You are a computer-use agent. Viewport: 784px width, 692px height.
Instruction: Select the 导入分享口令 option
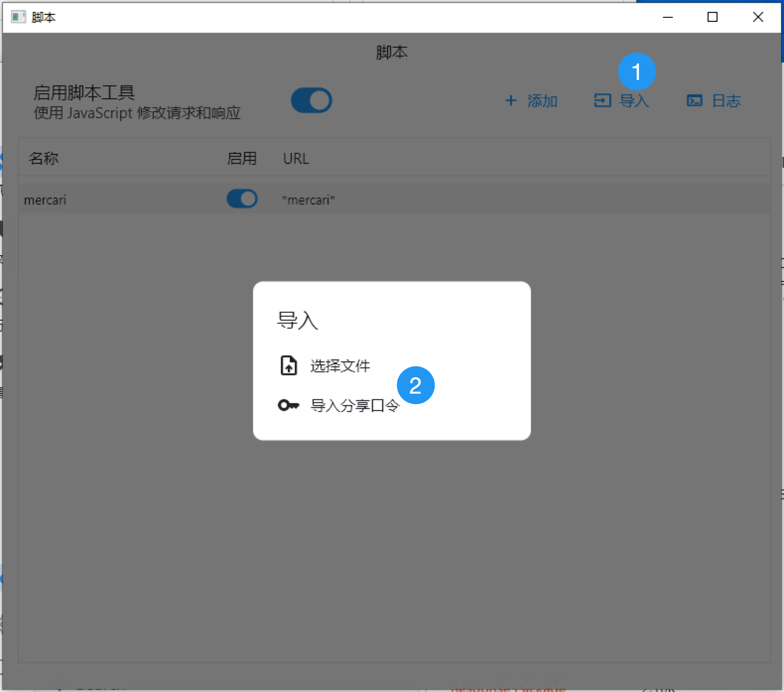coord(354,406)
